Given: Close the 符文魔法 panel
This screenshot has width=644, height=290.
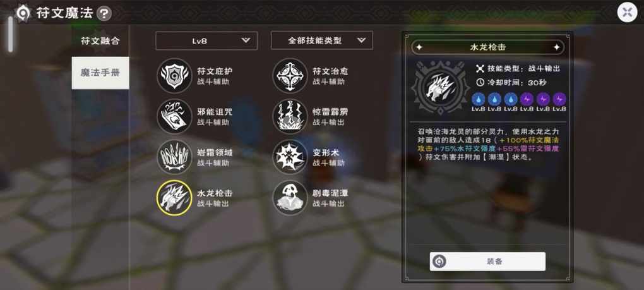Looking at the screenshot, I should point(627,13).
